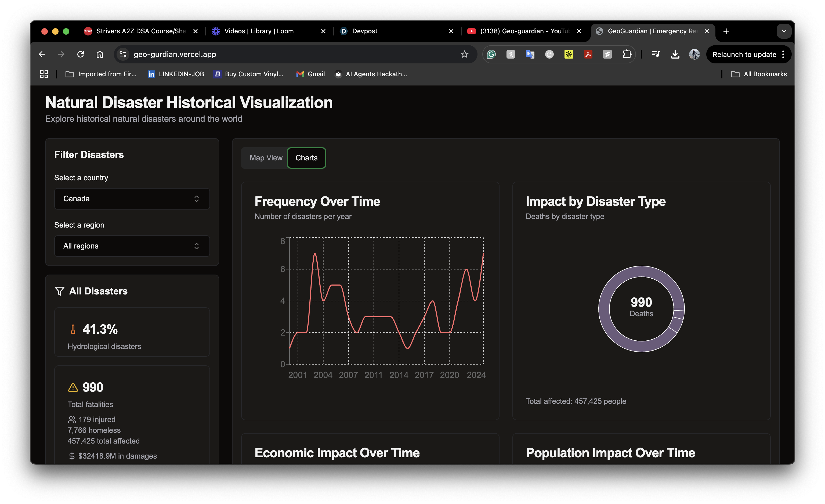This screenshot has width=825, height=504.
Task: Click the Adobe Acrobat extension icon
Action: tap(588, 54)
